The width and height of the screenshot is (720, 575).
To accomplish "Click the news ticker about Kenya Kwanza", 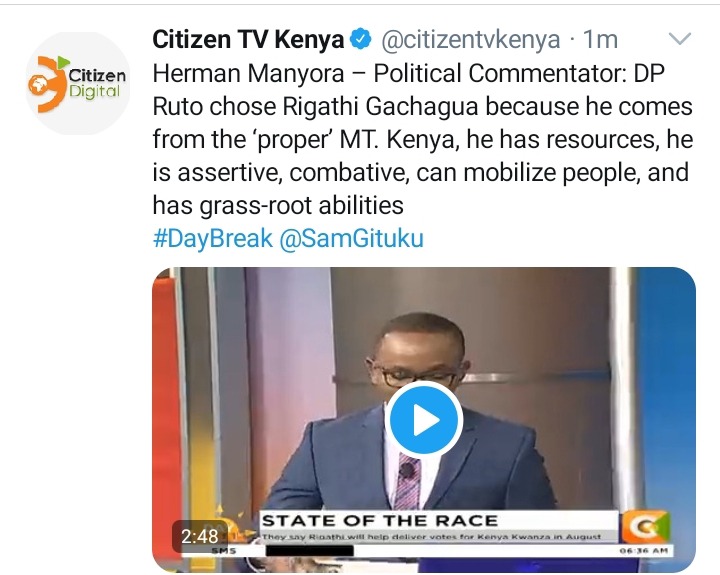I will [431, 536].
